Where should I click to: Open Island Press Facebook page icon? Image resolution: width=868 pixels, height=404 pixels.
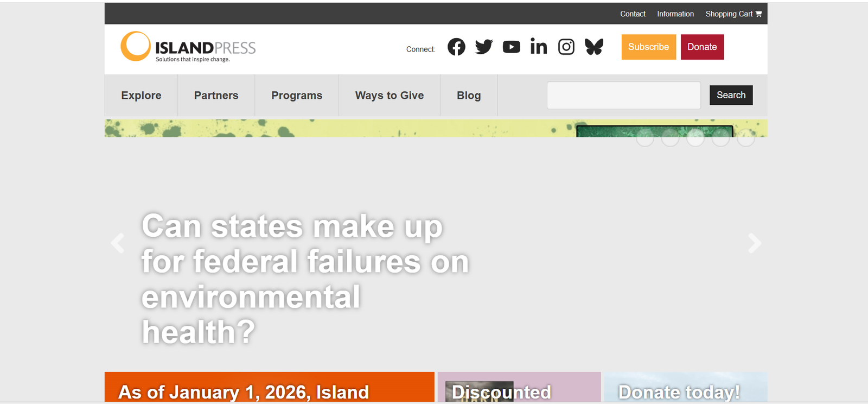tap(456, 47)
